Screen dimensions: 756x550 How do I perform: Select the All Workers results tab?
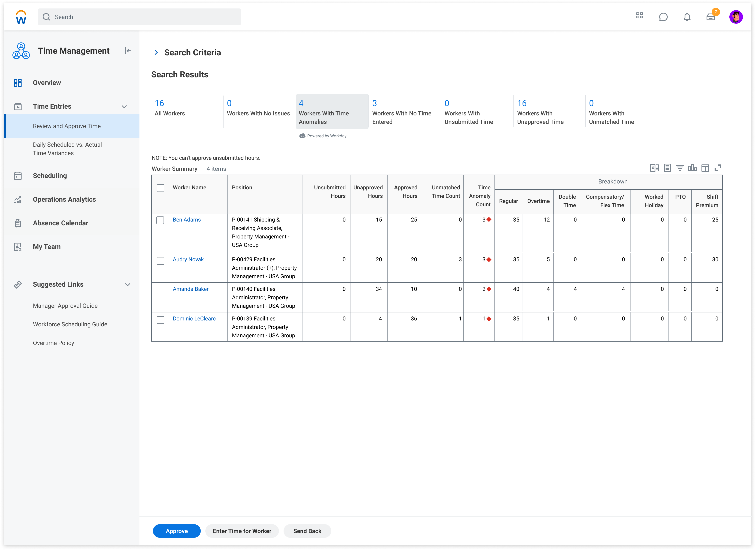point(170,108)
